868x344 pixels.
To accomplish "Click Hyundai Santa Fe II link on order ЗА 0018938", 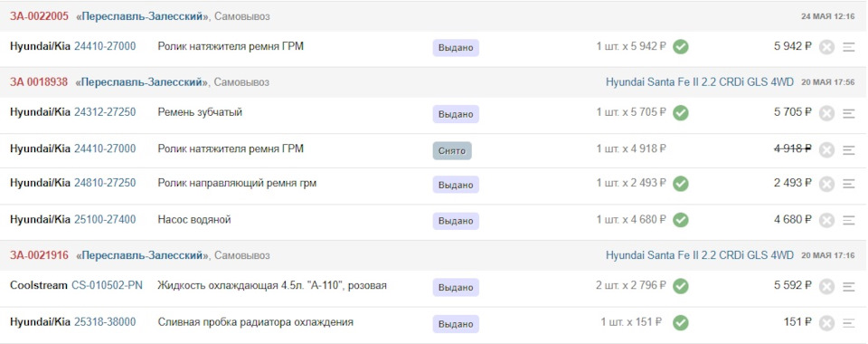I will click(700, 82).
